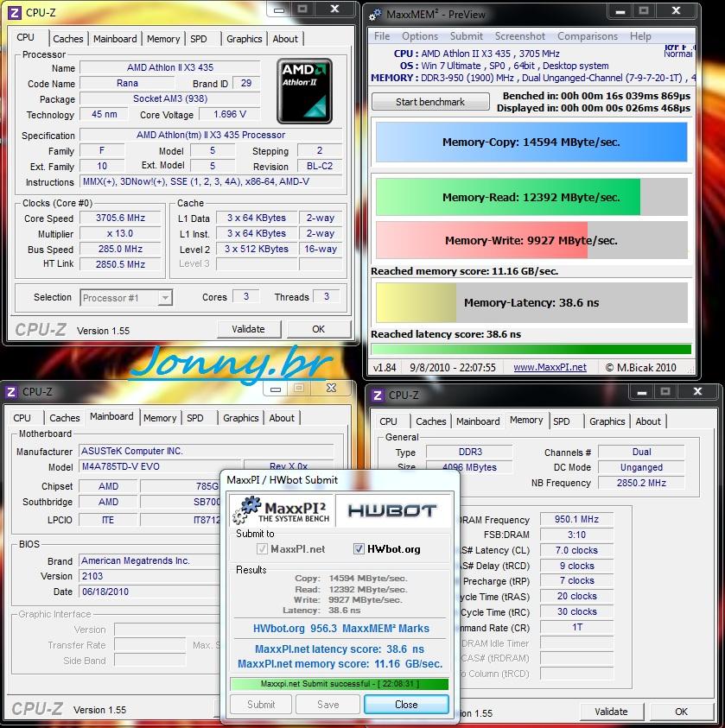Screen dimensions: 725x728
Task: Open SPD tab in Memory CPU-Z window
Action: 561,421
